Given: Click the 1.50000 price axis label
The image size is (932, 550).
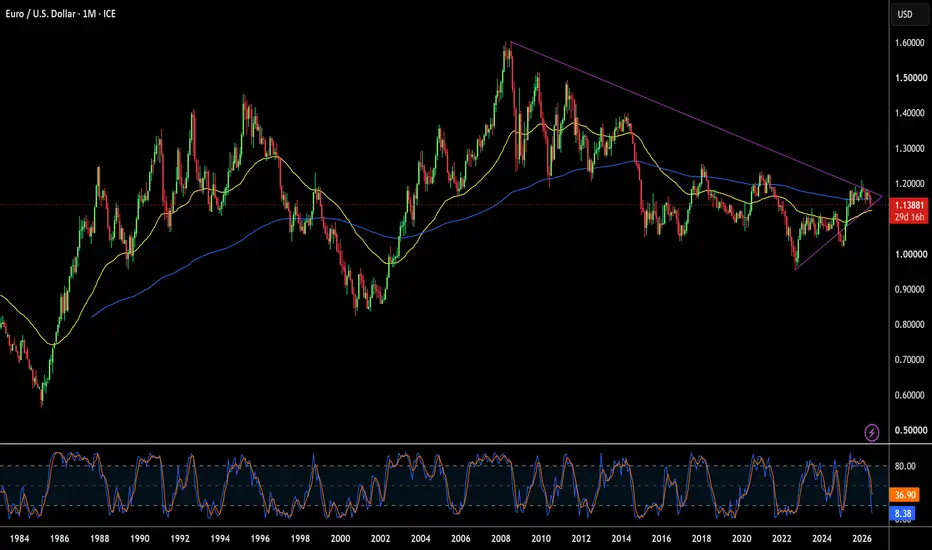Looking at the screenshot, I should (910, 78).
